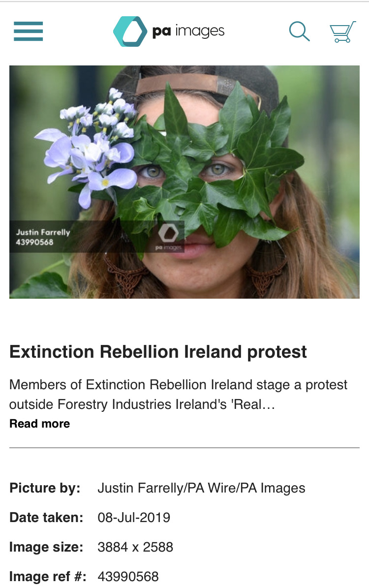Select the image size 3884 x 2588
369x588 pixels.
(135, 547)
